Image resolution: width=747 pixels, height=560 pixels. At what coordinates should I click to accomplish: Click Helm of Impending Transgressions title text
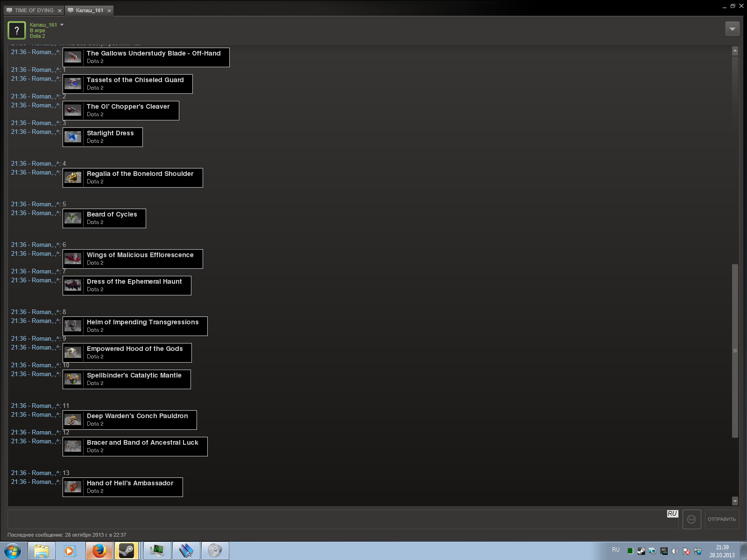click(x=143, y=322)
